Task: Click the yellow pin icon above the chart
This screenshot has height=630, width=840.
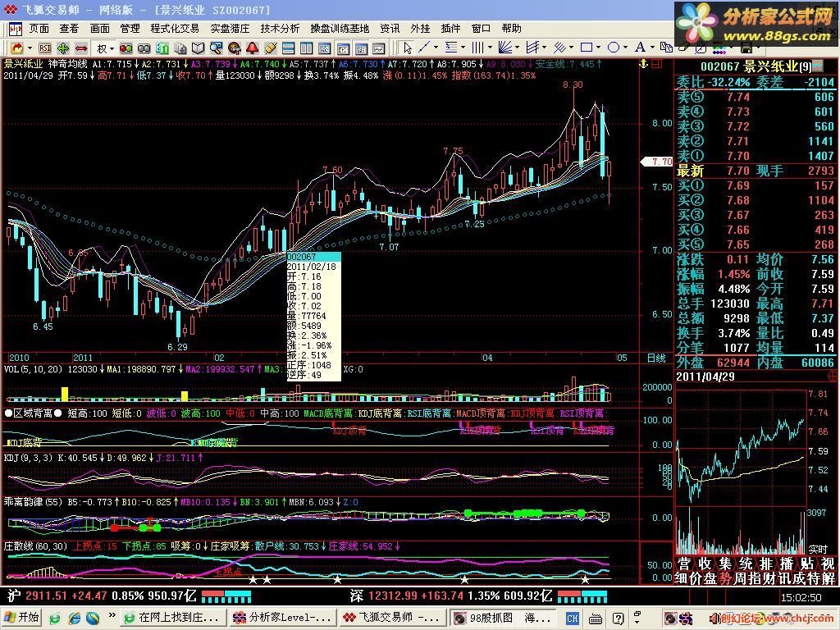Action: [x=643, y=64]
